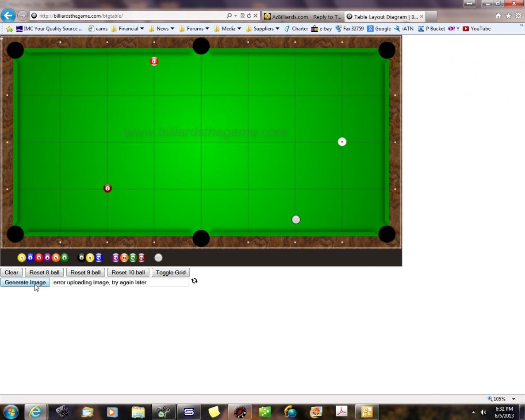Click the browser address bar URL
Screen dimensions: 525x420
click(x=128, y=16)
